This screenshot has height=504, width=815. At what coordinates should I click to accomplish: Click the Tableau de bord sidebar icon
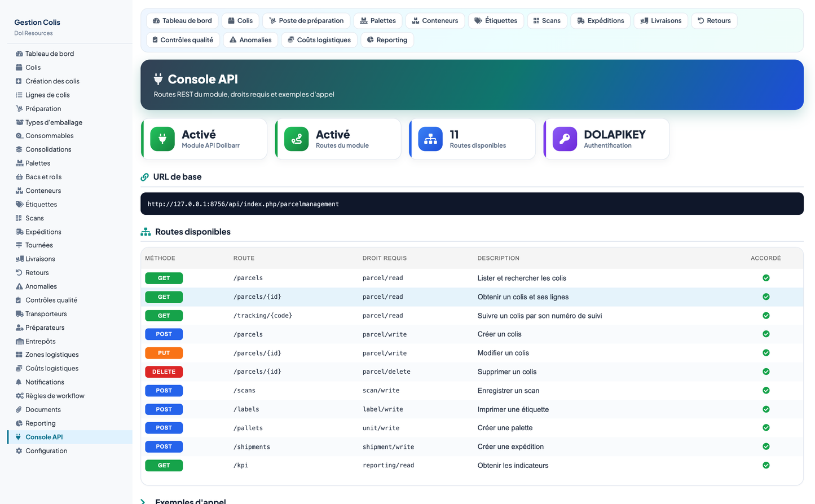pos(19,54)
